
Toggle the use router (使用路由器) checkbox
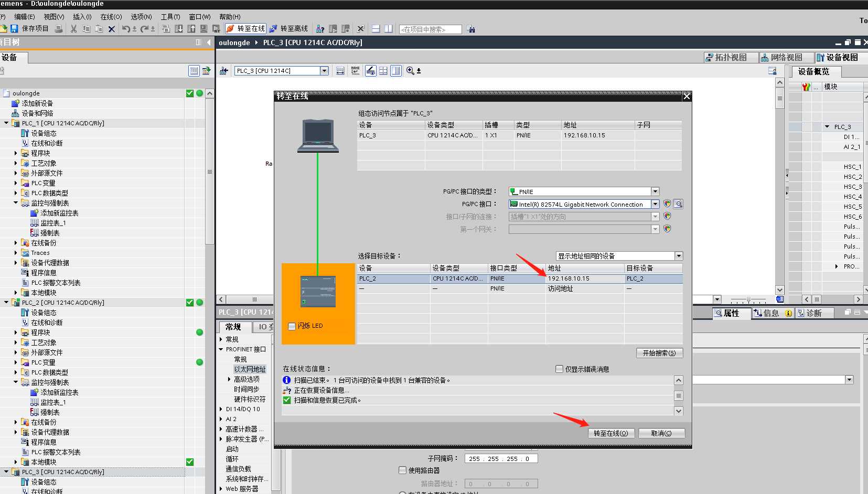click(402, 470)
